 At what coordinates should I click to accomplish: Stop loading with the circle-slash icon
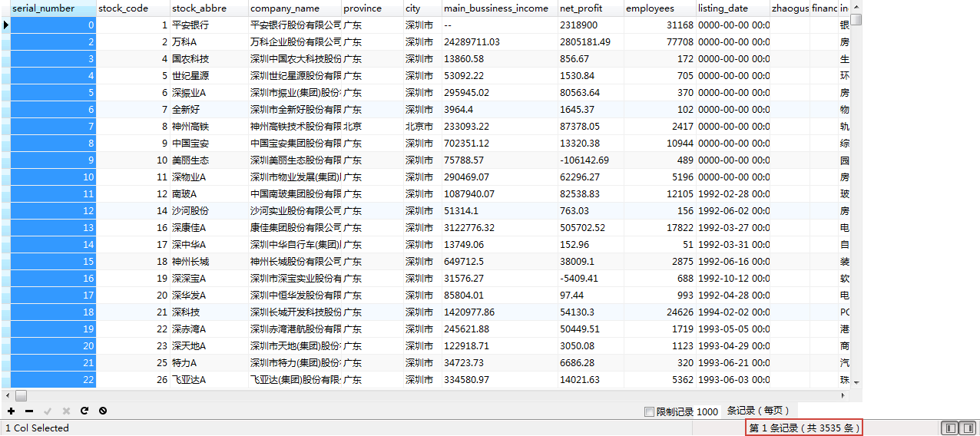tap(103, 411)
